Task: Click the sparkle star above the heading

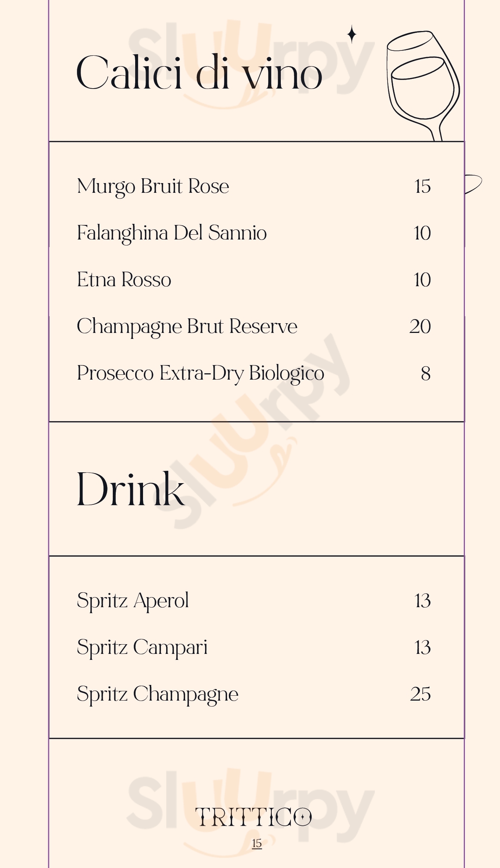Action: tap(351, 34)
